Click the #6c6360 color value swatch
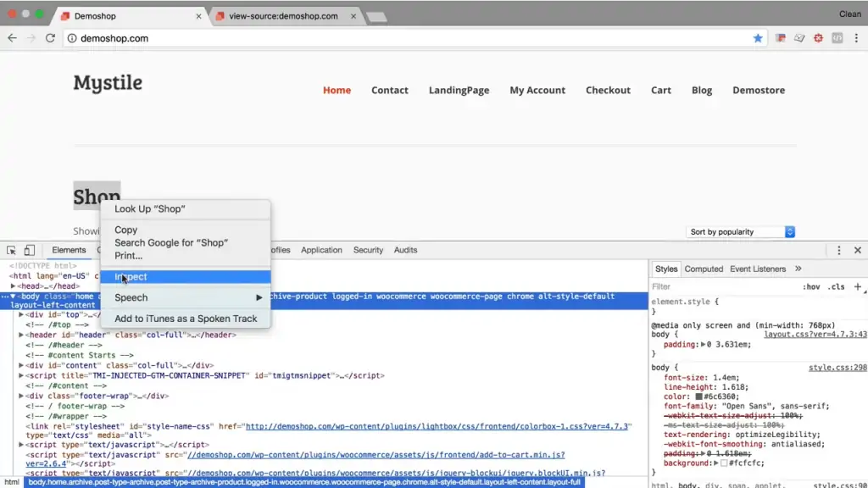 698,396
